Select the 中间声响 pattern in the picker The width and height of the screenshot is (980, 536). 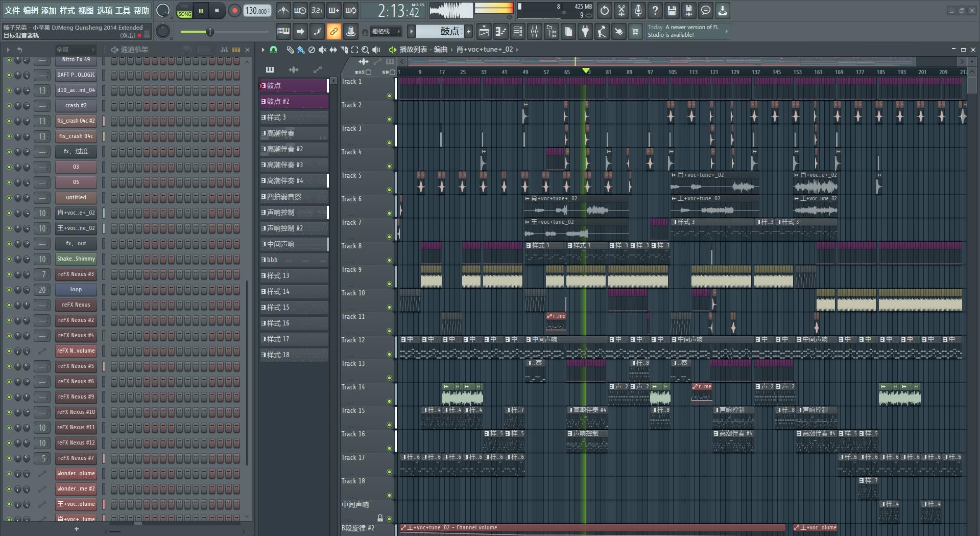294,244
